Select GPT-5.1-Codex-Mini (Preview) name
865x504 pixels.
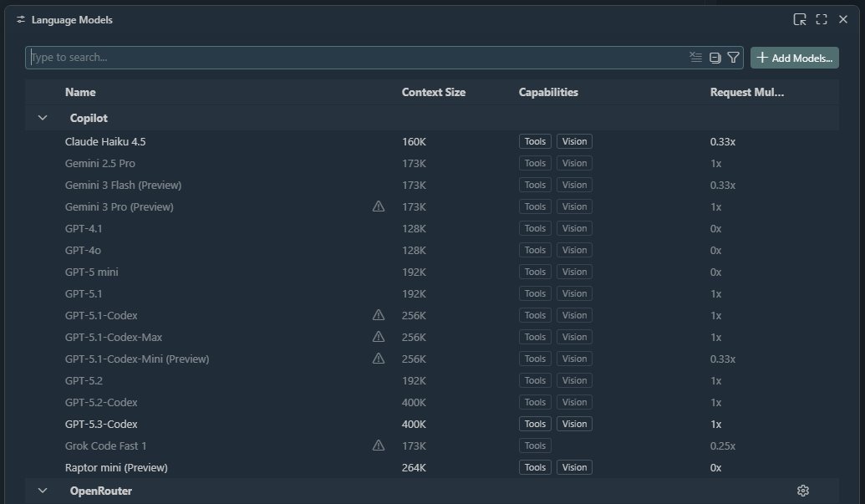[137, 359]
